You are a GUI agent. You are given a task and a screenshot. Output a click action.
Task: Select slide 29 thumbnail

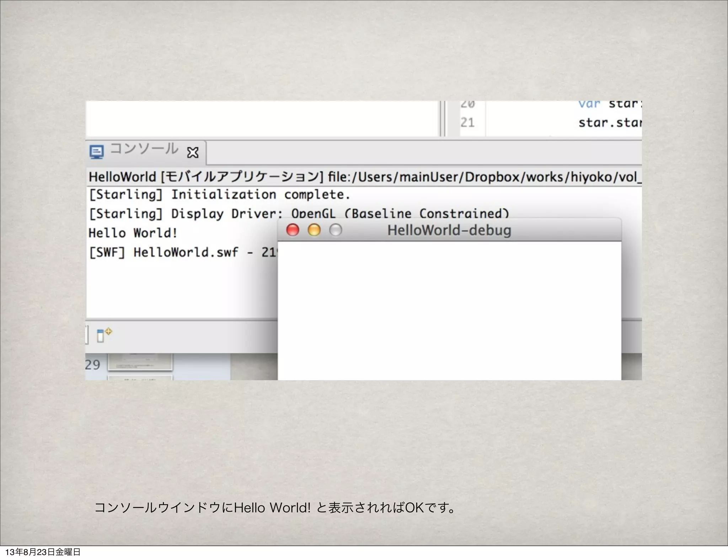[140, 362]
